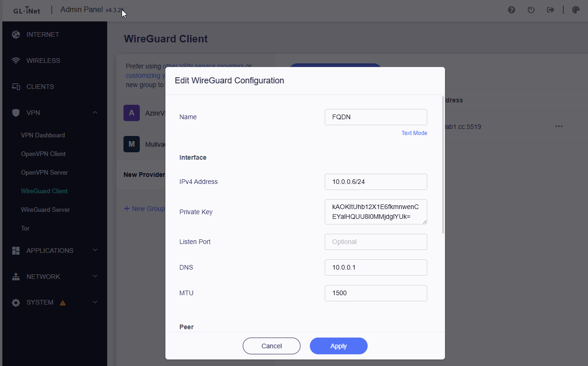Expand the SYSTEM section chevron
The image size is (588, 366).
coord(95,302)
